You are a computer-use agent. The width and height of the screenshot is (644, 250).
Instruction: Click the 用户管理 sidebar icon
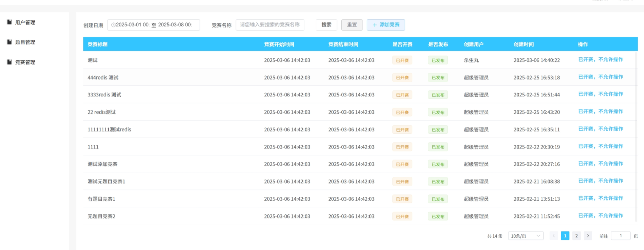9,22
